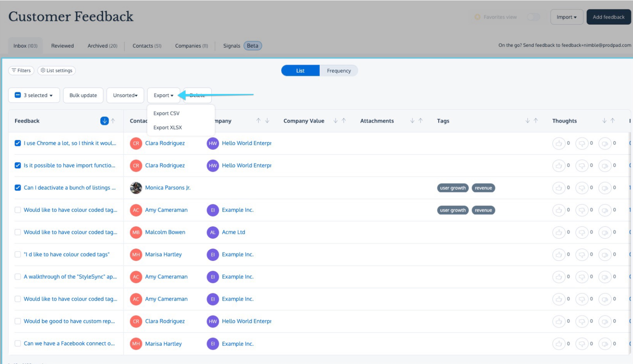Switch to Frequency view
633x364 pixels.
pyautogui.click(x=339, y=71)
